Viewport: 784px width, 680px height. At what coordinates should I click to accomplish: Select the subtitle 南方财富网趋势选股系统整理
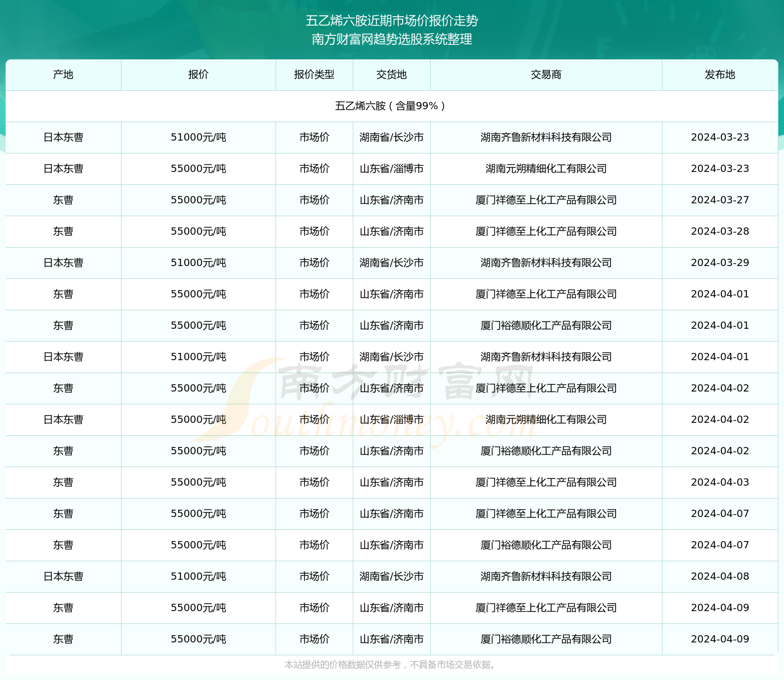392,39
